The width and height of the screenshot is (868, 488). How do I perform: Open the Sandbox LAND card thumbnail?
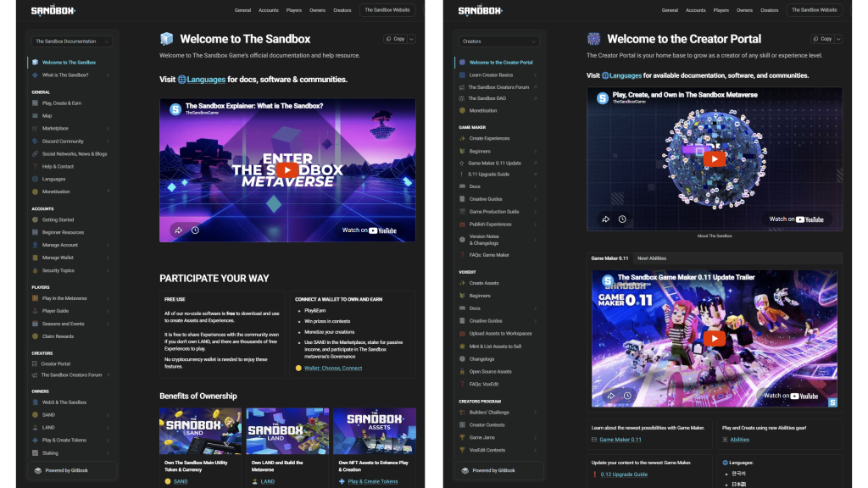pos(288,431)
